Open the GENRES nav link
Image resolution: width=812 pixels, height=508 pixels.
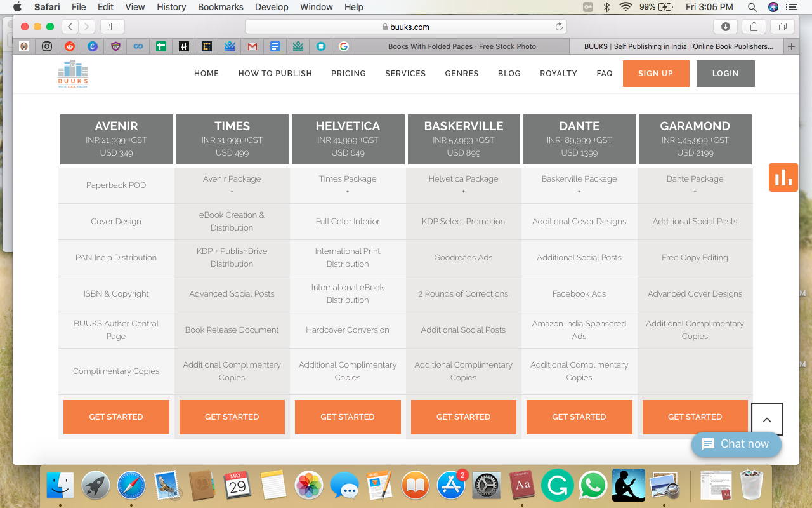(x=462, y=74)
